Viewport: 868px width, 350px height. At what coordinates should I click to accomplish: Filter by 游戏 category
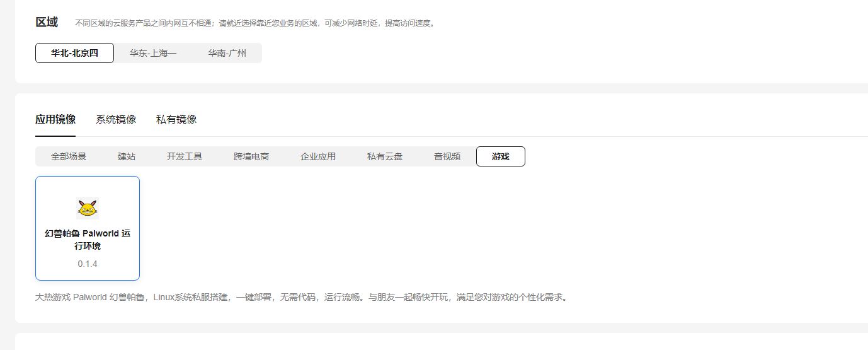[501, 156]
